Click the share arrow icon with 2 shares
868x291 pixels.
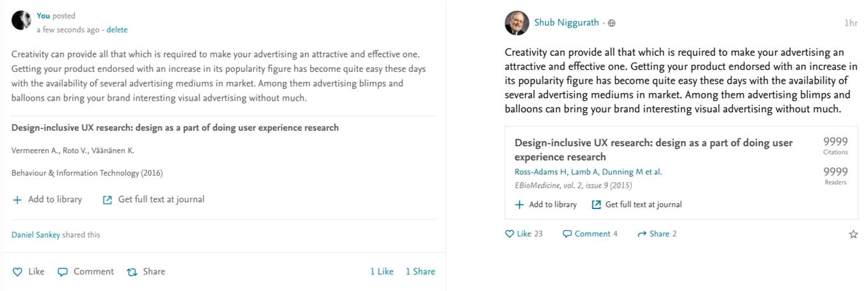click(642, 234)
